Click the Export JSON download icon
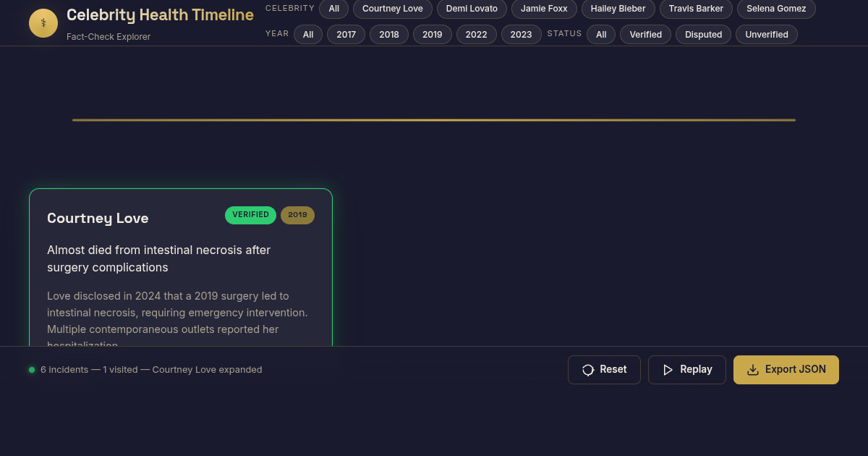Viewport: 868px width, 456px height. 753,370
